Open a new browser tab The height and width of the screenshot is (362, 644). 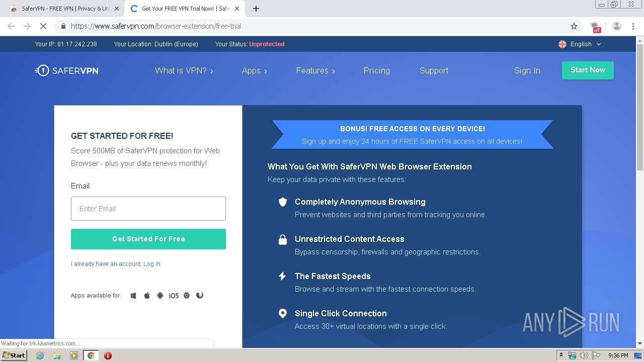[256, 9]
